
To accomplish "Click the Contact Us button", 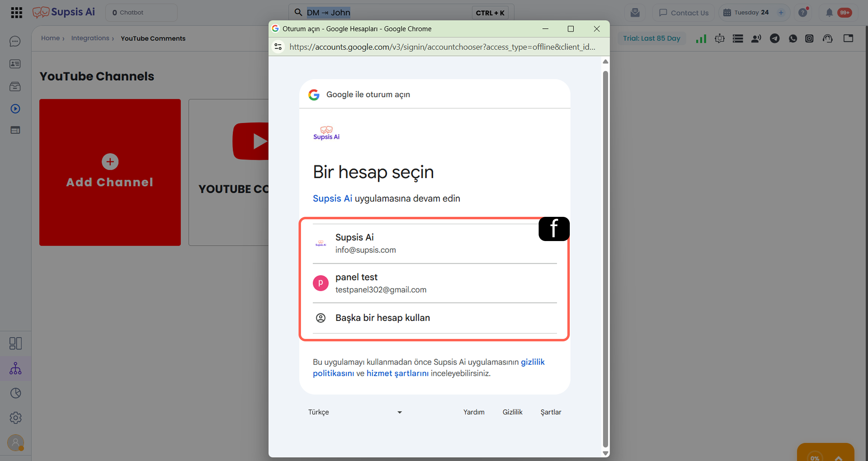I will [683, 13].
